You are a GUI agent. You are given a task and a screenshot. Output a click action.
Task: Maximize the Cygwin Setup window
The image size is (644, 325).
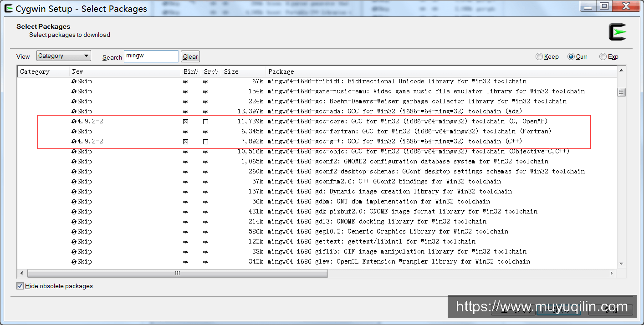(x=604, y=6)
